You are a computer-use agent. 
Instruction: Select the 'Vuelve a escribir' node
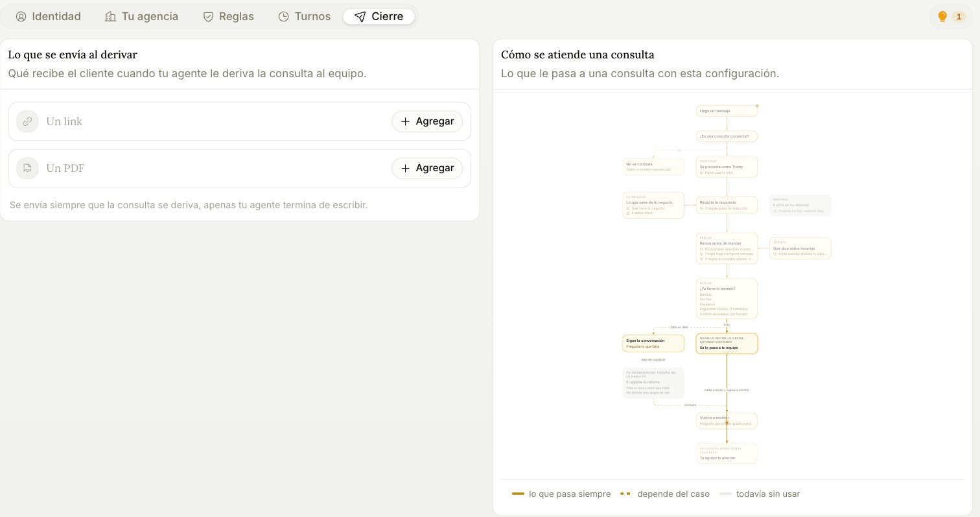(x=727, y=420)
